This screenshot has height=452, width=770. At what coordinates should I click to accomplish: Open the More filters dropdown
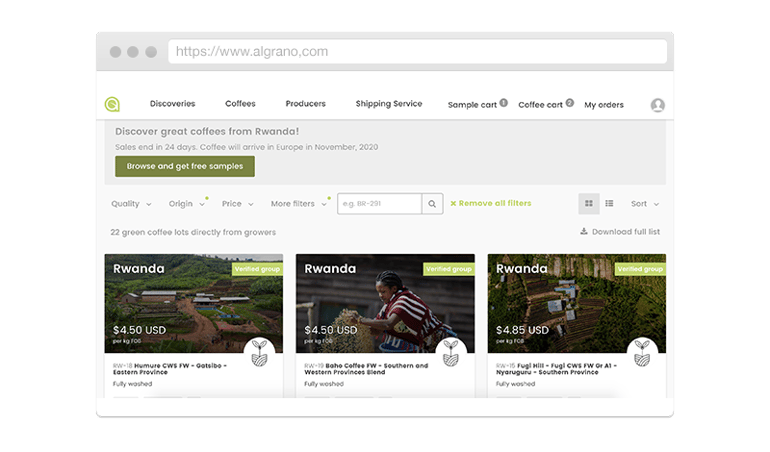point(299,203)
